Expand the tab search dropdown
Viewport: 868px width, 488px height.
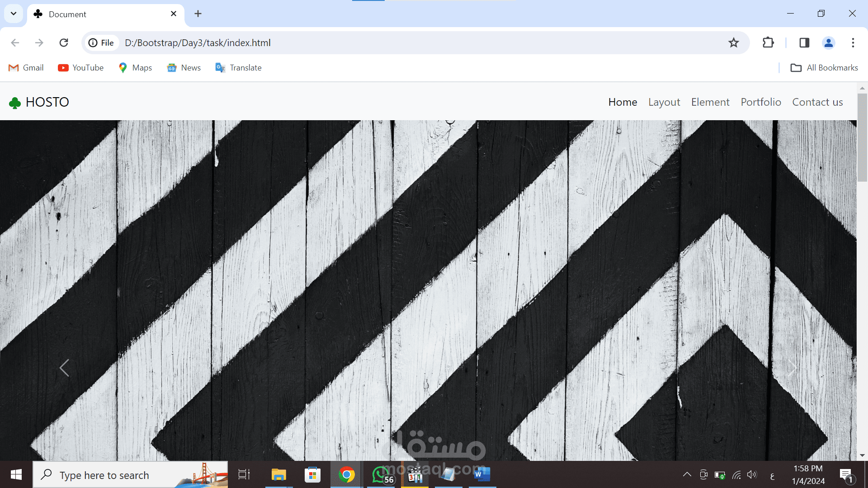[14, 14]
